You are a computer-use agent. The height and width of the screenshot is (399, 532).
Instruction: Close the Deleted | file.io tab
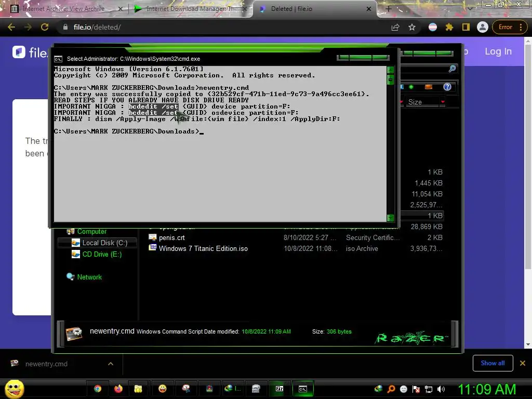pos(369,9)
